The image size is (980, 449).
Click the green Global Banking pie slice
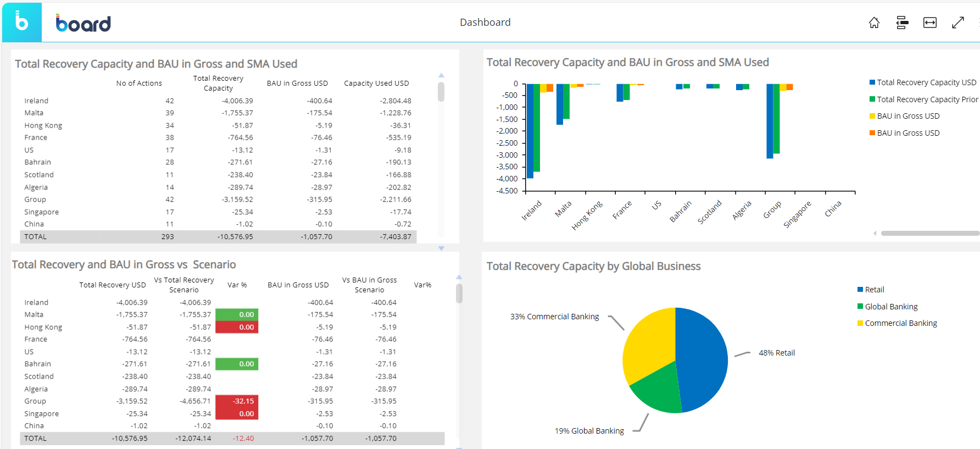tap(659, 387)
